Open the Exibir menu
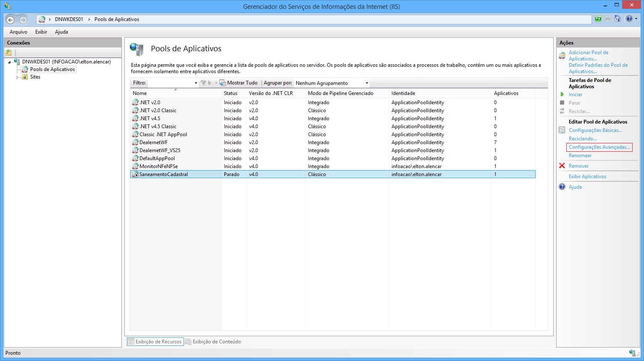This screenshot has width=644, height=361. [41, 32]
